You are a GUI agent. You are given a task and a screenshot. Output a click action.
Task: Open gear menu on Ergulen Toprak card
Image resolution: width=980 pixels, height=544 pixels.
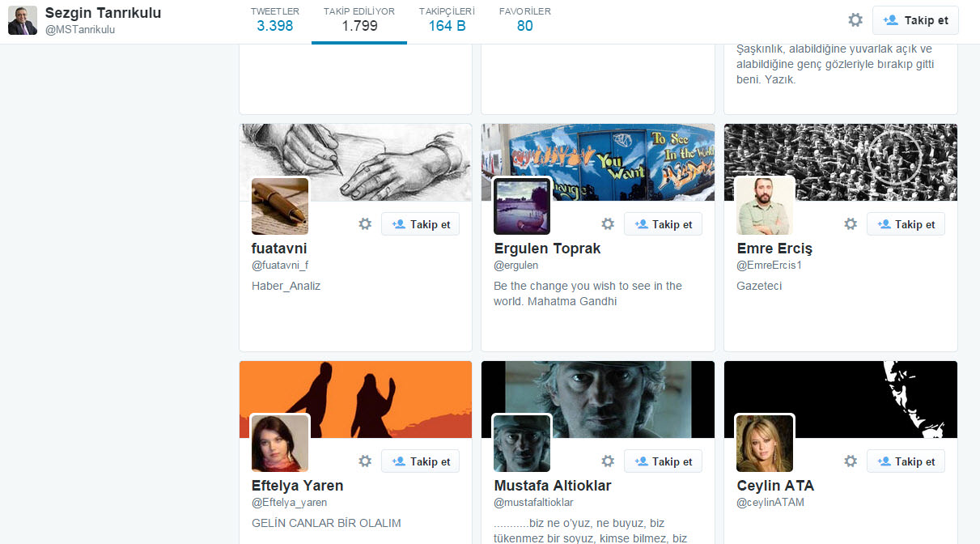608,224
